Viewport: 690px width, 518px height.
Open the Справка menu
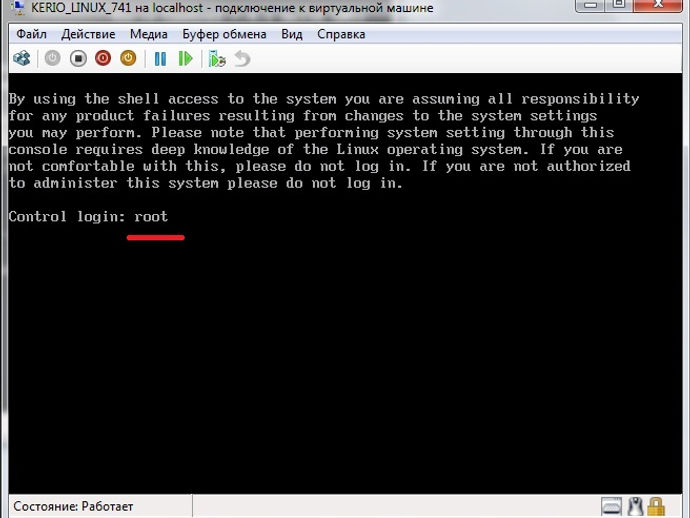(x=341, y=34)
